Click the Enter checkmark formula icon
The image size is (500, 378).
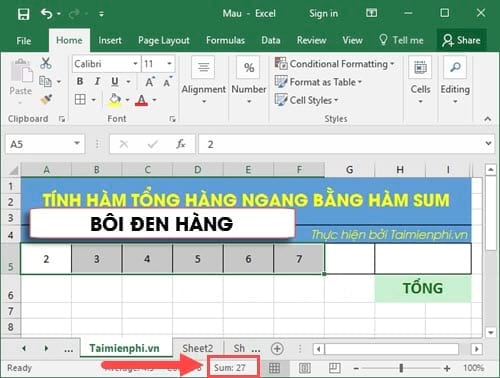pos(153,144)
